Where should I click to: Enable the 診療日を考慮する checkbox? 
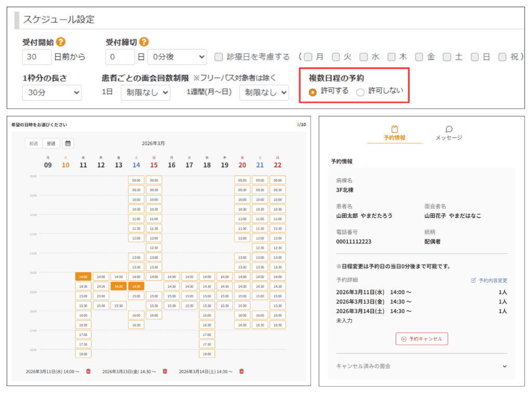tap(219, 57)
